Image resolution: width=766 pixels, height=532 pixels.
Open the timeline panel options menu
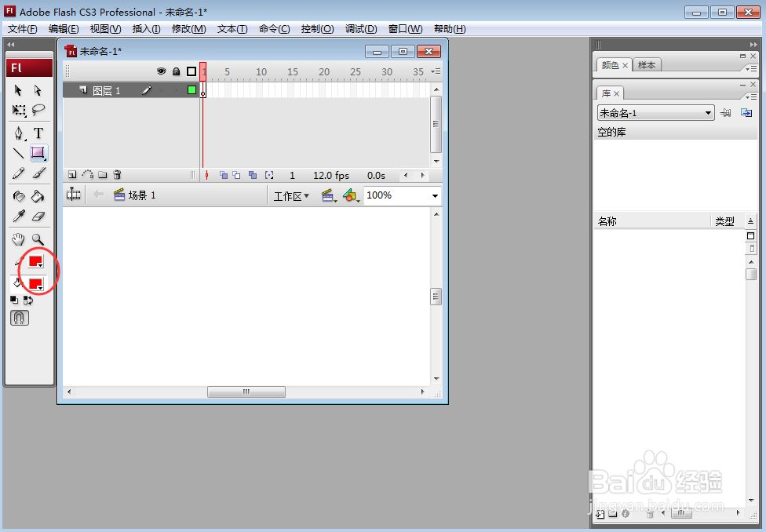tap(436, 71)
